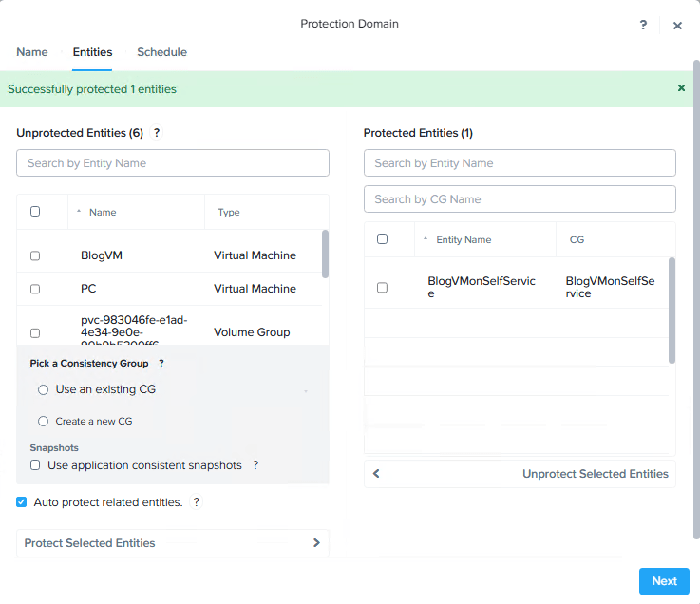Click the Type column header

pos(229,212)
